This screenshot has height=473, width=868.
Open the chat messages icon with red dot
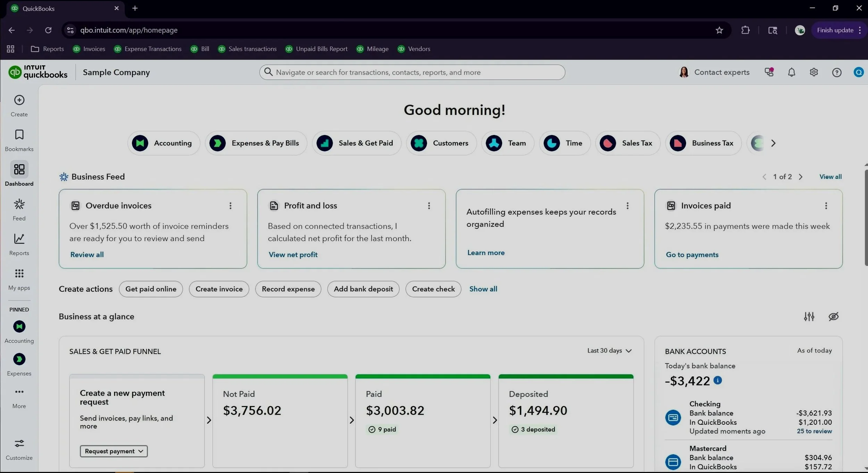pos(769,72)
